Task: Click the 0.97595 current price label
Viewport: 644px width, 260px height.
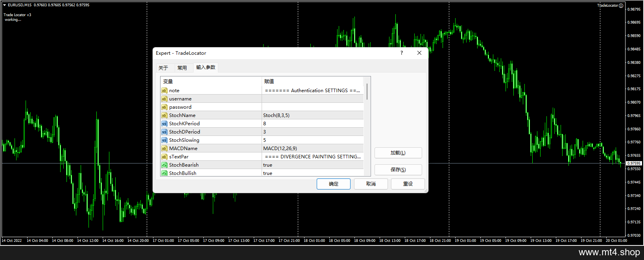Action: [x=634, y=163]
